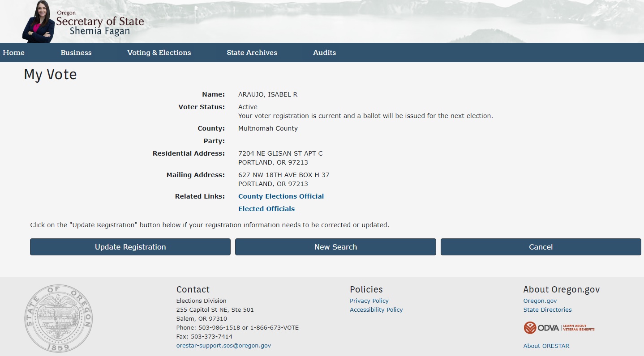The image size is (644, 356).
Task: Open the About ORESTAR link
Action: [546, 346]
